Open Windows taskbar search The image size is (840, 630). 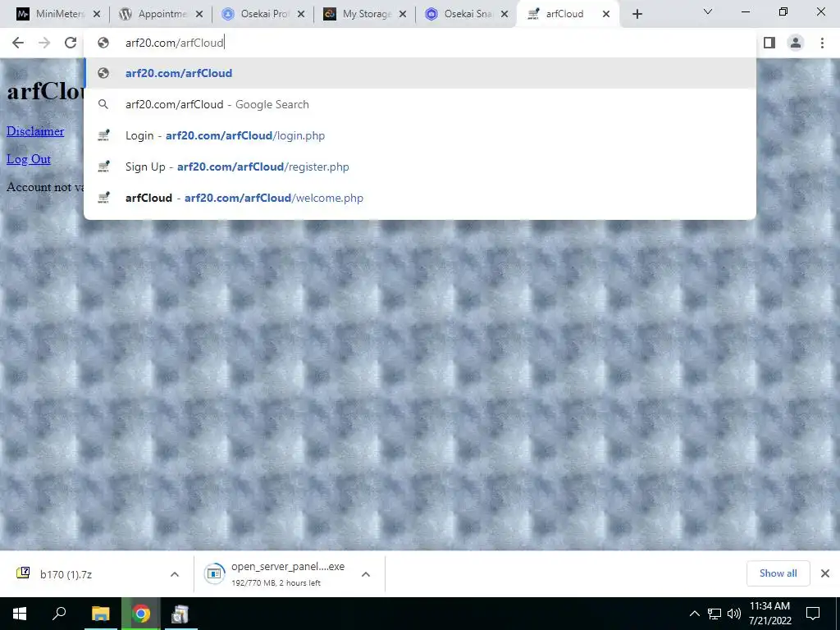pos(59,614)
